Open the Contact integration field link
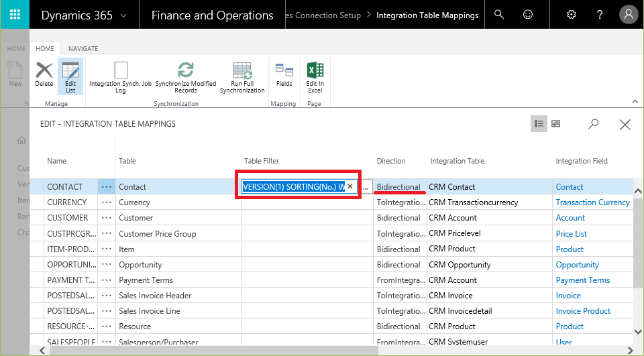This screenshot has height=356, width=644. tap(570, 187)
